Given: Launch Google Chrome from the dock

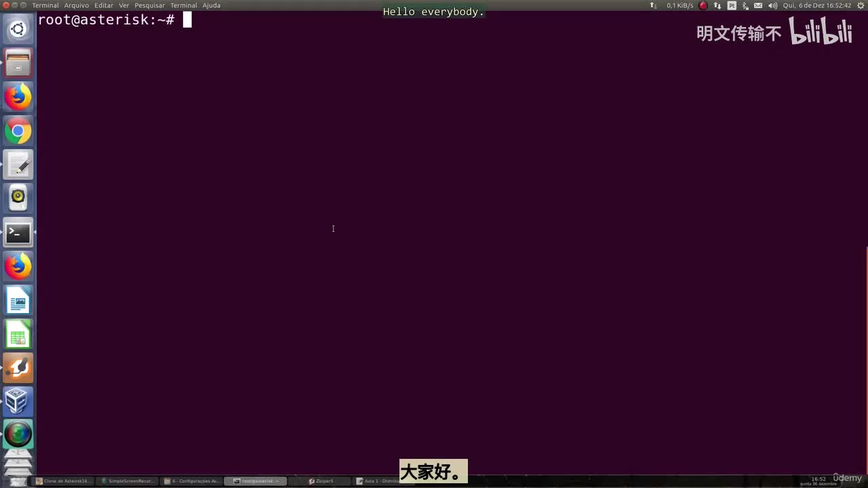Looking at the screenshot, I should [x=18, y=131].
